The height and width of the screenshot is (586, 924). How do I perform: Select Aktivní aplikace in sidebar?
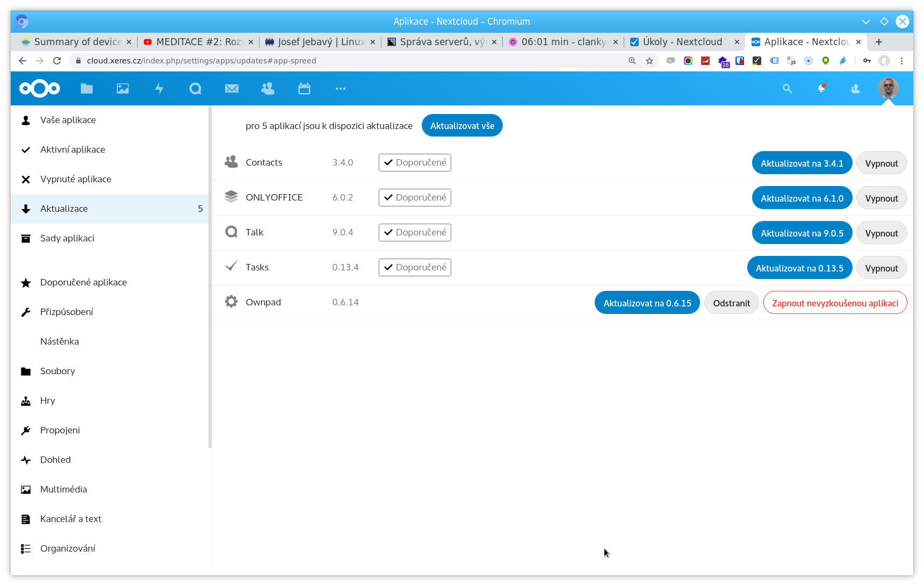coord(110,149)
